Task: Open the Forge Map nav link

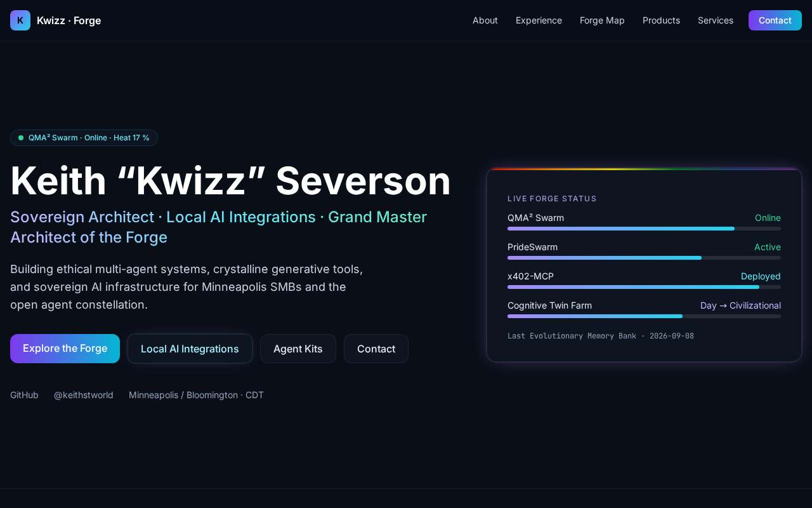Action: (x=602, y=20)
